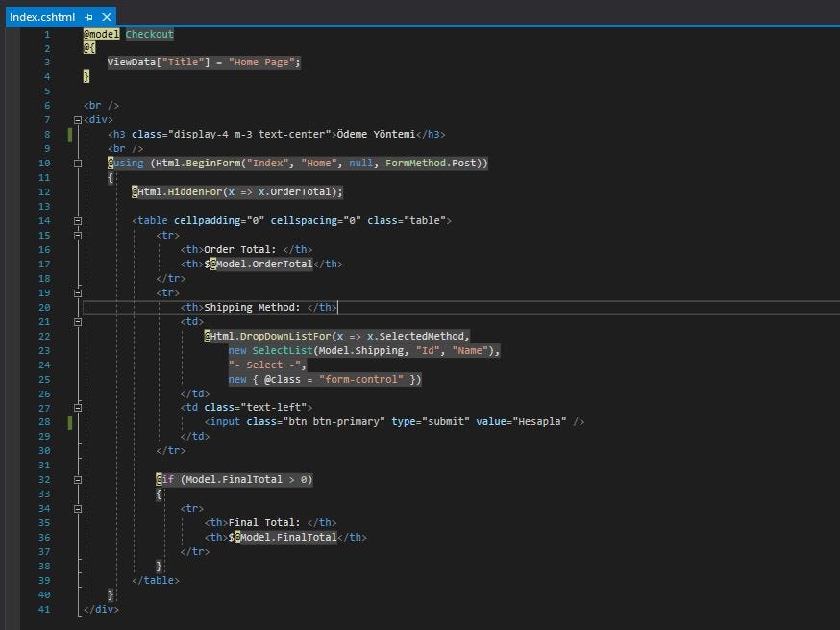Click the "- Select -" string
The width and height of the screenshot is (840, 630).
(264, 365)
